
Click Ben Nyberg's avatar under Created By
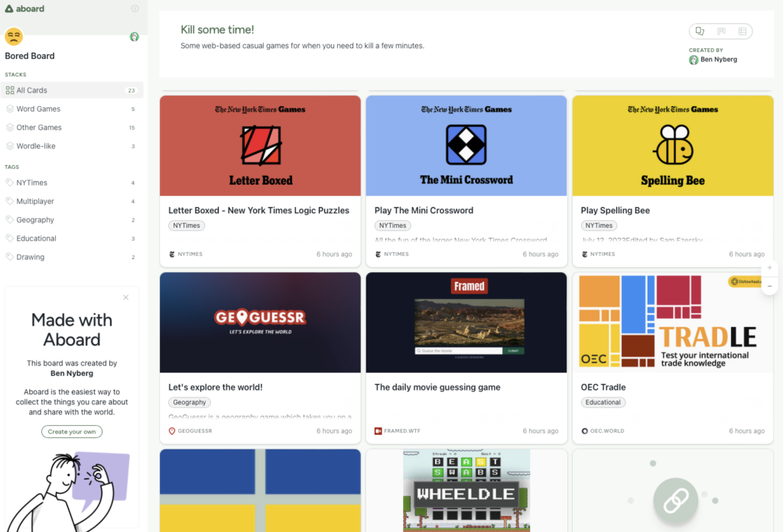click(694, 60)
